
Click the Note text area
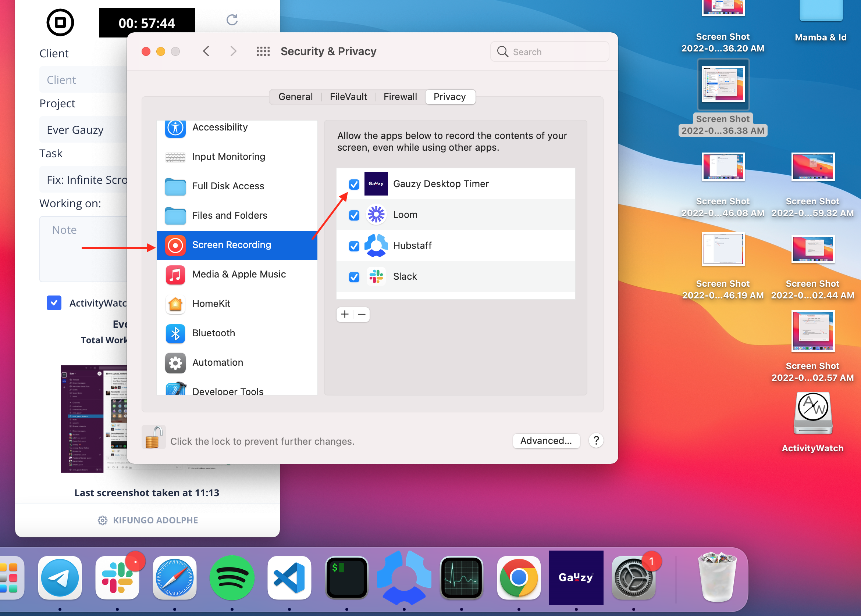click(83, 249)
